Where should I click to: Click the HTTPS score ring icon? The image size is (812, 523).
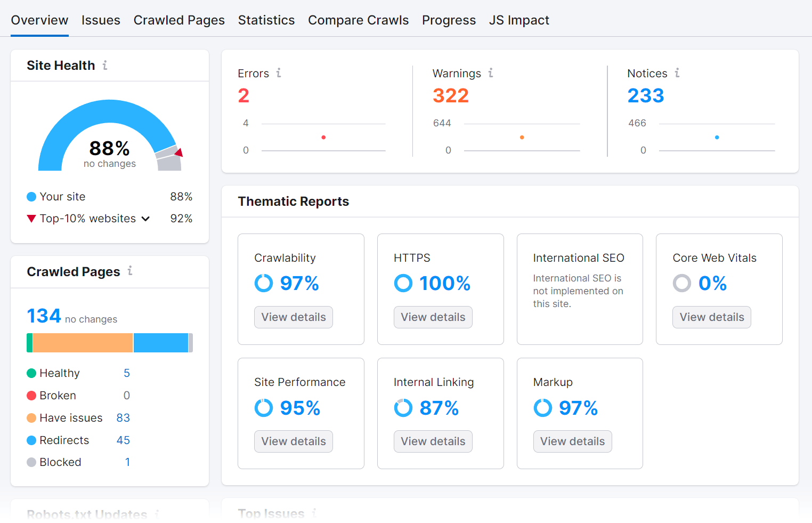pos(403,283)
